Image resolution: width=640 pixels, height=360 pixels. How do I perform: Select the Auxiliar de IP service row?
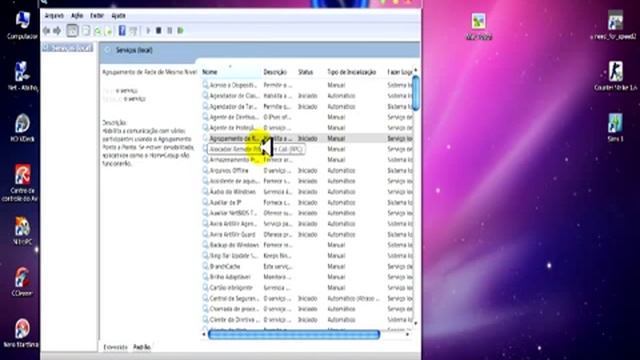307,202
